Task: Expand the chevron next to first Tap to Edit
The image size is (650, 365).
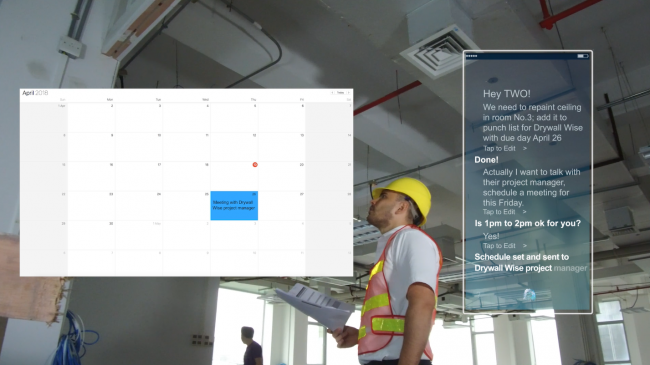Action: [525, 148]
